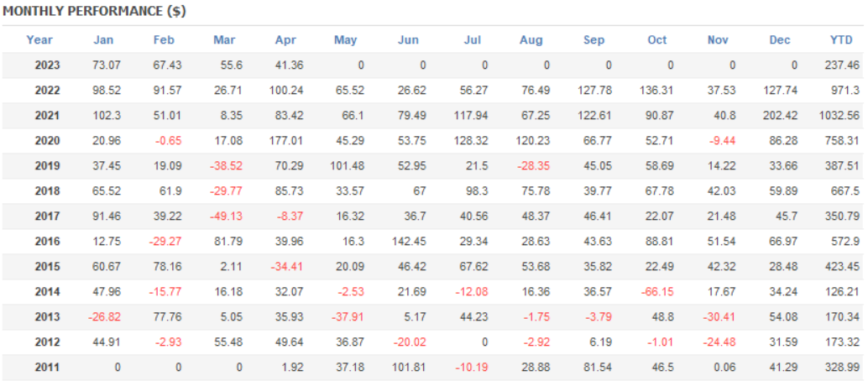Select the 2020 year row label
Screen dimensions: 868x381
coord(49,140)
